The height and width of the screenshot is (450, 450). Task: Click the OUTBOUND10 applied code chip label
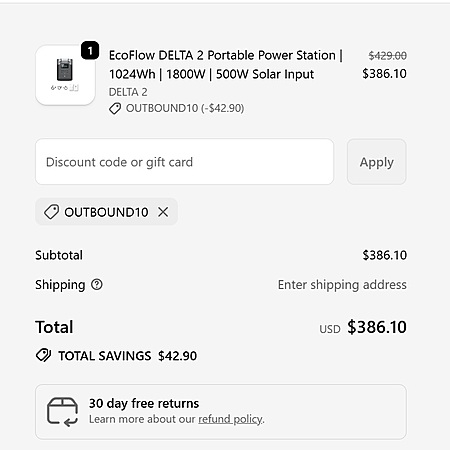[x=106, y=212]
